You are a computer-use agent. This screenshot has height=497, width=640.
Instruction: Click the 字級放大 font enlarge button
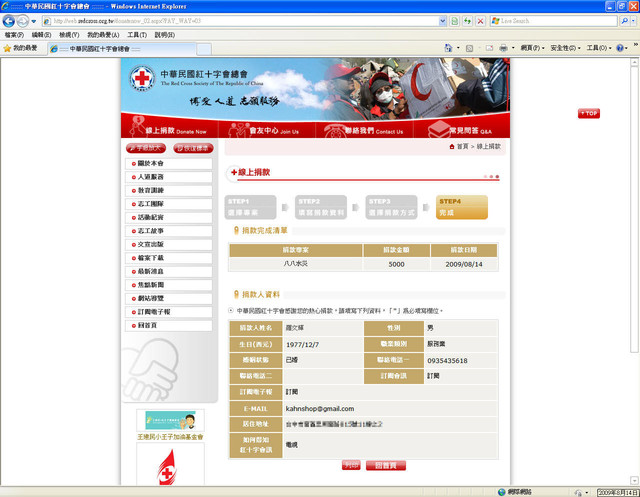pos(146,148)
